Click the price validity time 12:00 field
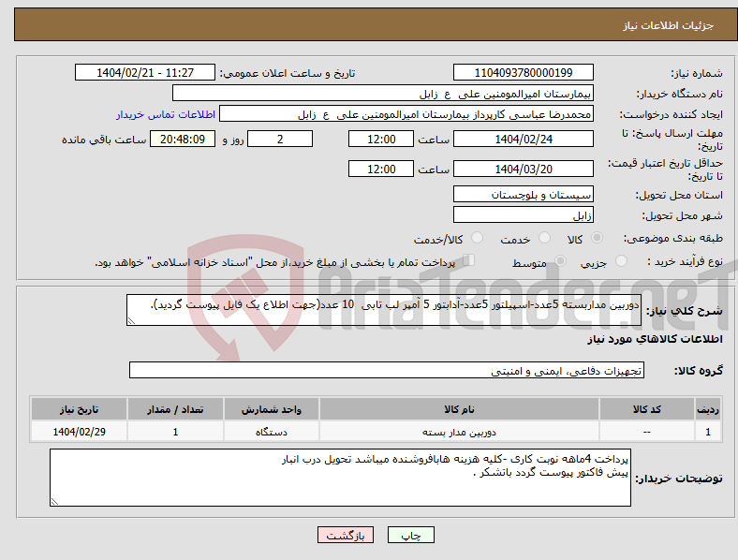The image size is (738, 560). (x=381, y=169)
